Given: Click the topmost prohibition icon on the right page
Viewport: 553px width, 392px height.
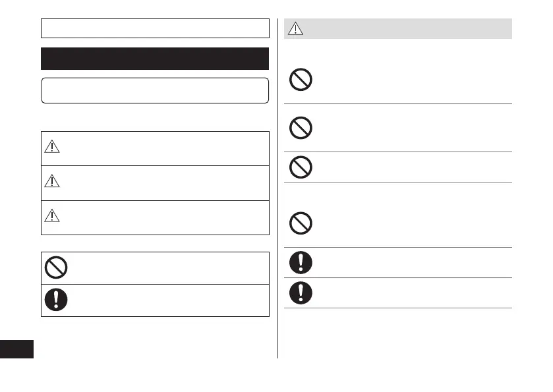Looking at the screenshot, I should 301,80.
